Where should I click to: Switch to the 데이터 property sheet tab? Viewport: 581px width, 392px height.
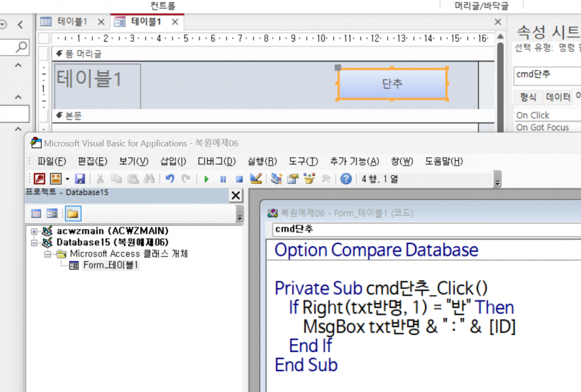click(x=558, y=97)
